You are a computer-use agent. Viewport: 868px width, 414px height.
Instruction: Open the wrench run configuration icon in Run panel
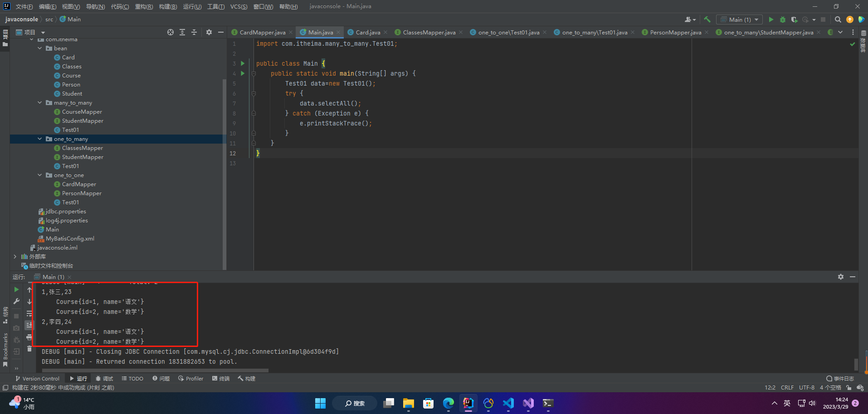tap(16, 301)
